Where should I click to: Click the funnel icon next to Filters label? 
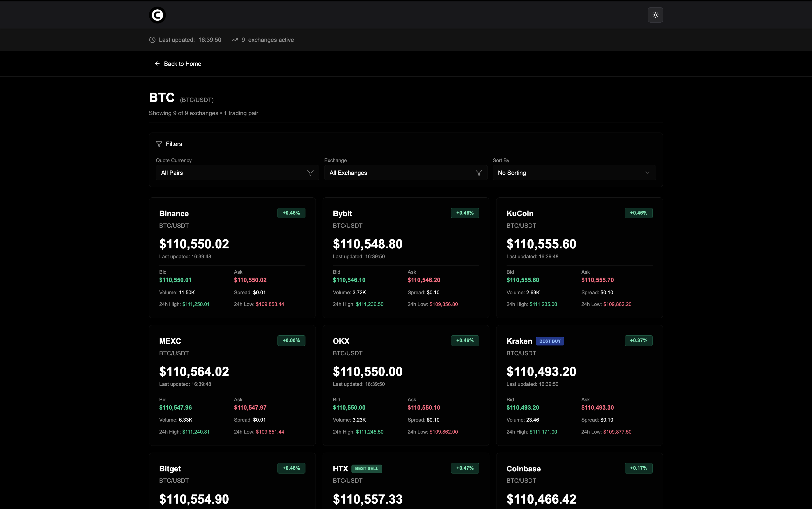[159, 144]
